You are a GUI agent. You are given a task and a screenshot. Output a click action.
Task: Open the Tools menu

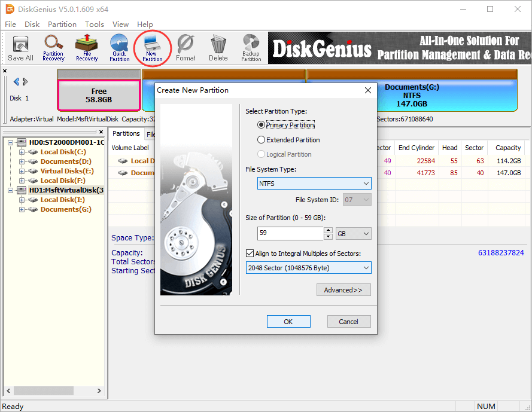(x=95, y=25)
